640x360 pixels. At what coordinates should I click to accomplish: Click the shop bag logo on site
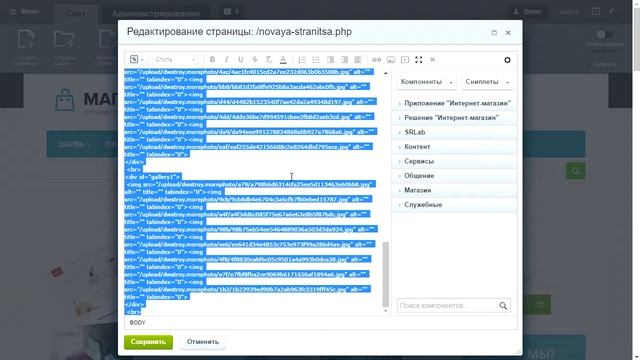pyautogui.click(x=65, y=100)
